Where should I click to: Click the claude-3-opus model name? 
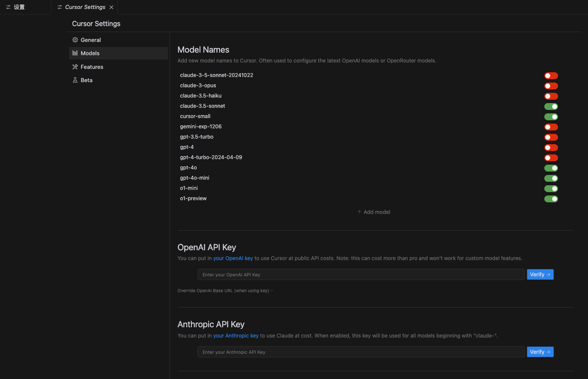(x=198, y=86)
